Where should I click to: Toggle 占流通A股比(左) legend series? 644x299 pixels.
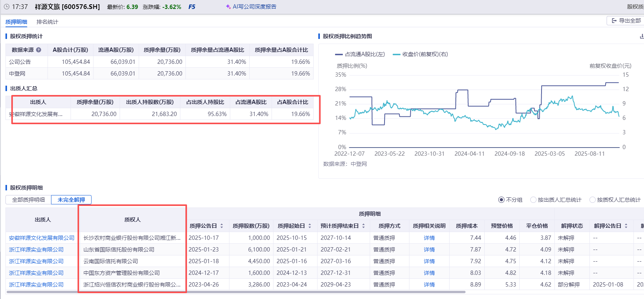pyautogui.click(x=360, y=54)
